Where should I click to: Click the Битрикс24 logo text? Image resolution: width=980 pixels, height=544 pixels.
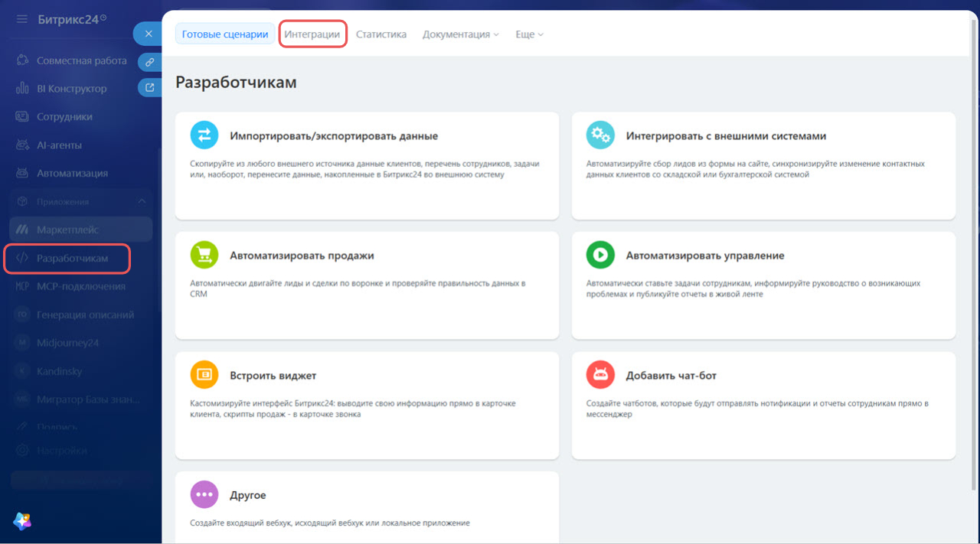pos(68,19)
